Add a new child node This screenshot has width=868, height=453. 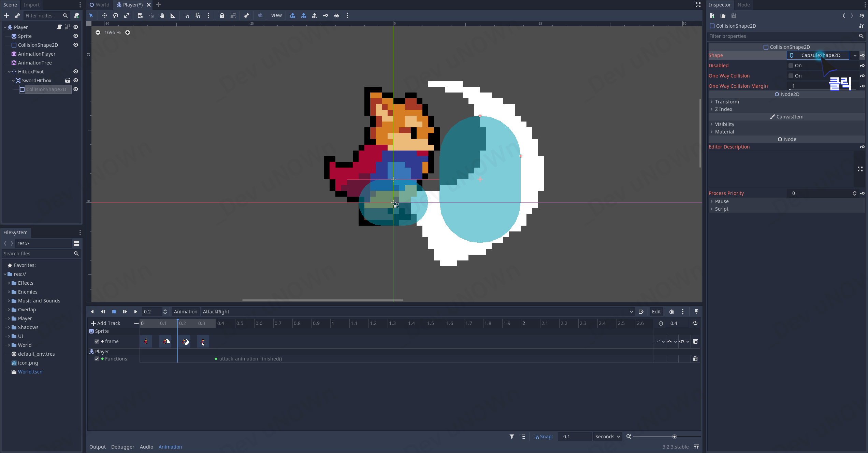[x=6, y=16]
